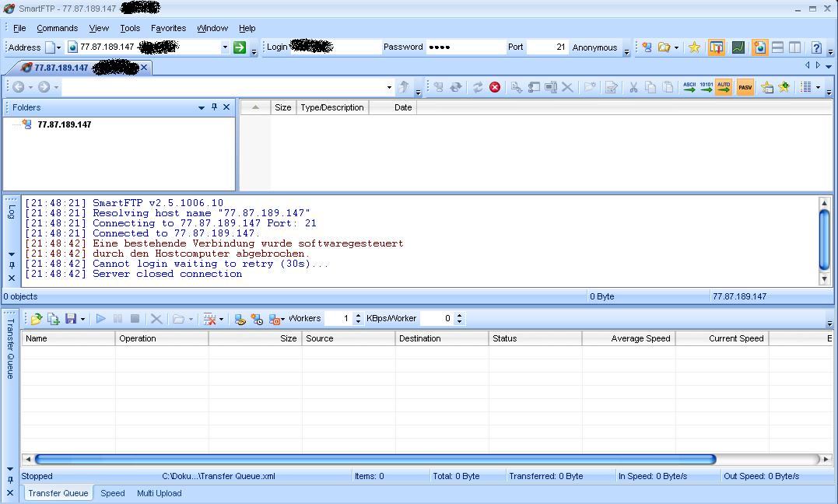Image resolution: width=838 pixels, height=504 pixels.
Task: Pin the Folders panel
Action: (214, 107)
